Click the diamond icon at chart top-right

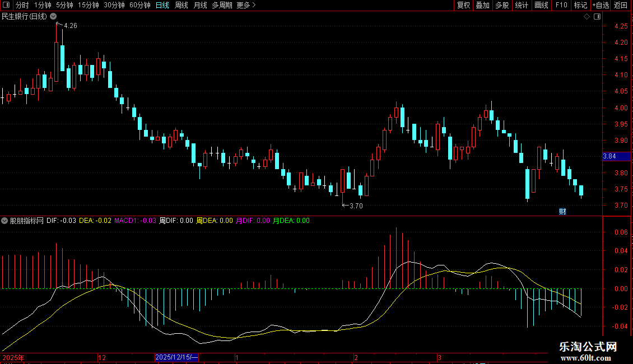(587, 17)
